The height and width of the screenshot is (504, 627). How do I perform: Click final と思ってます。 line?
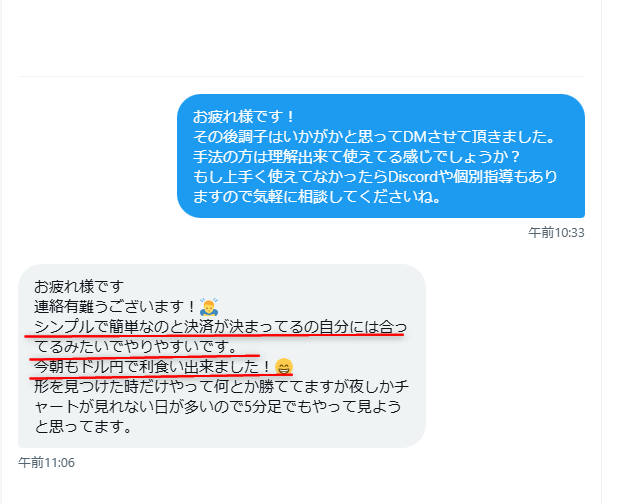(x=83, y=427)
